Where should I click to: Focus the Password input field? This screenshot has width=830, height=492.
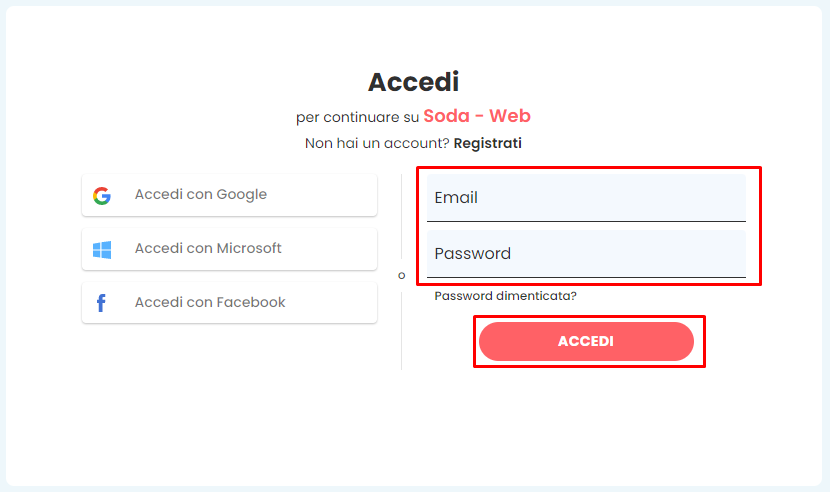(x=586, y=254)
